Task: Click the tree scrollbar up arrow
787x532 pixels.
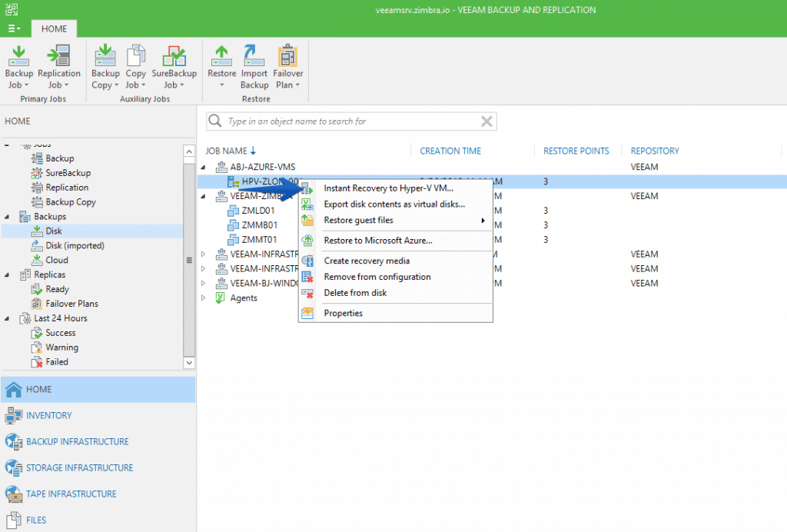Action: (x=189, y=151)
